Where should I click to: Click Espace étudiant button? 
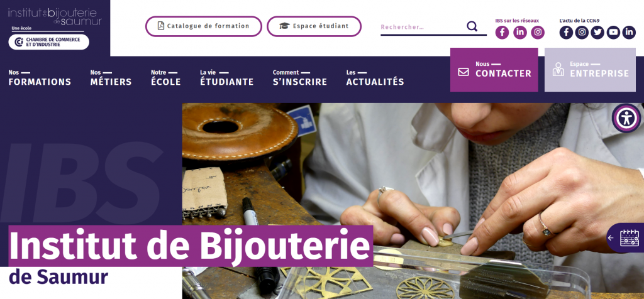point(314,26)
